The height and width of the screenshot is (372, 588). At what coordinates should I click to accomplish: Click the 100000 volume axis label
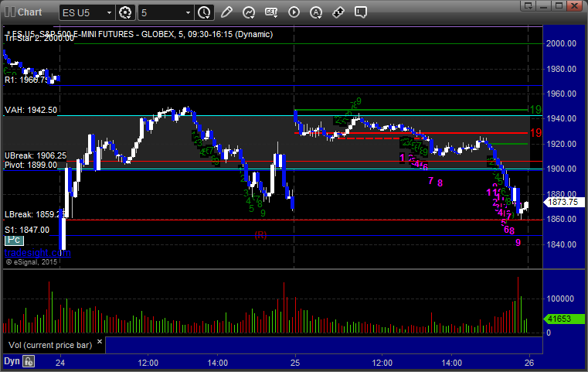[x=560, y=299]
